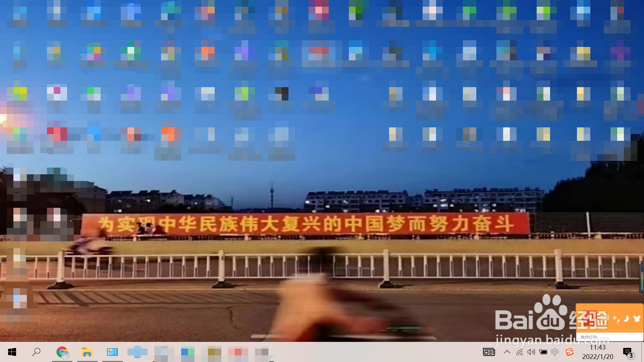Expand hidden system tray icons chevron
Viewport: 644px width, 362px height.
click(x=507, y=352)
